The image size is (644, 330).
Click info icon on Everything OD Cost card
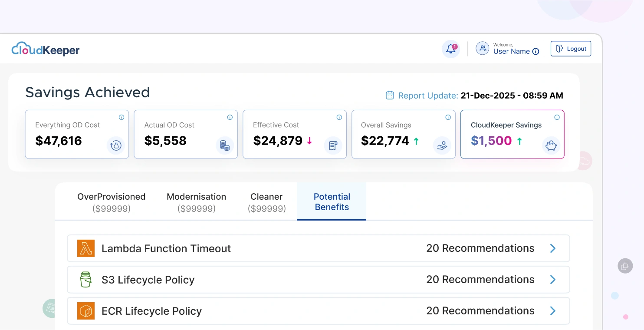pos(122,117)
